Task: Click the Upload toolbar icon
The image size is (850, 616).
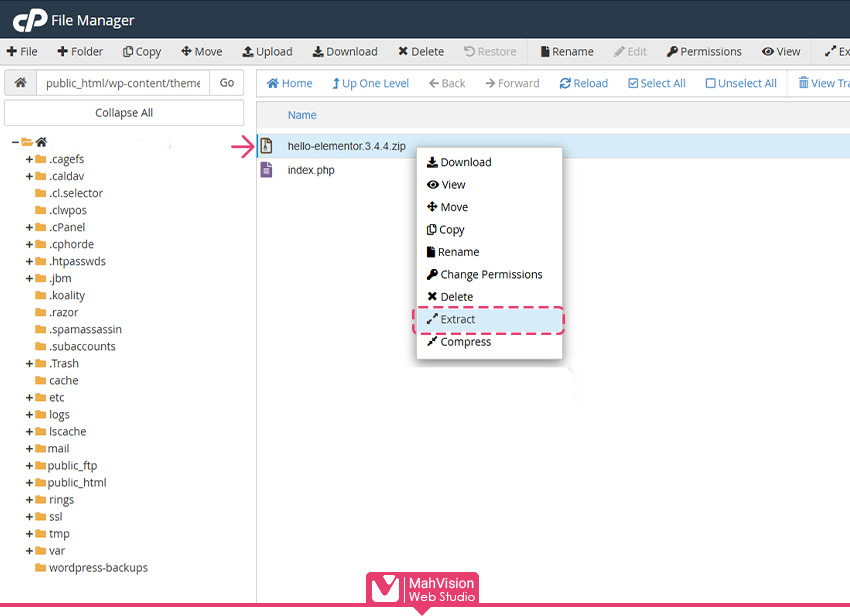Action: 249,52
